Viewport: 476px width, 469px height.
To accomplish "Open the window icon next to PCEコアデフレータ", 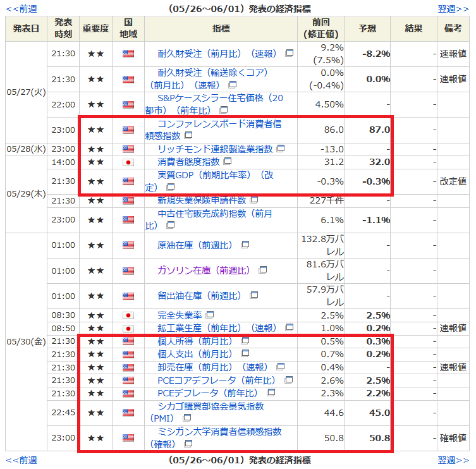I will [x=289, y=380].
